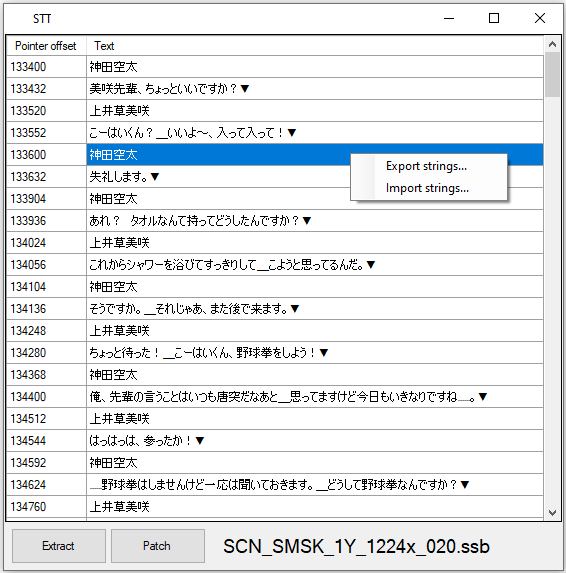Select '神田空太' in row 134592

click(x=113, y=463)
